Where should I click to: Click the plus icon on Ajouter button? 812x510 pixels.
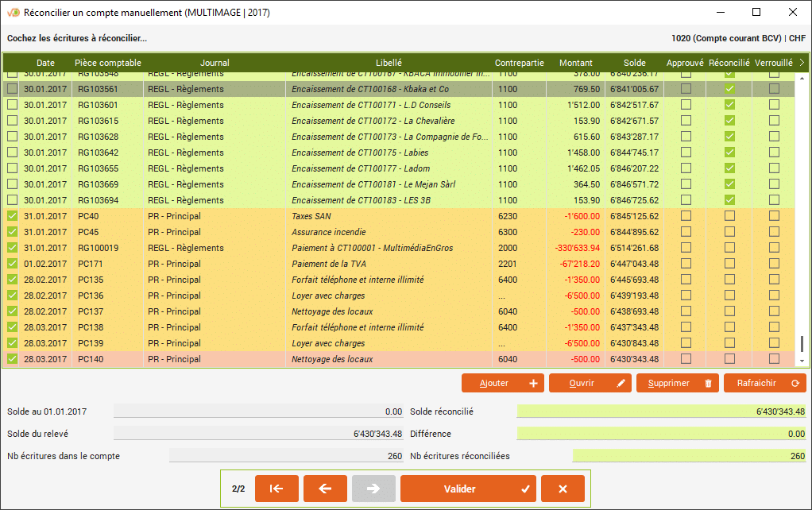(x=533, y=383)
